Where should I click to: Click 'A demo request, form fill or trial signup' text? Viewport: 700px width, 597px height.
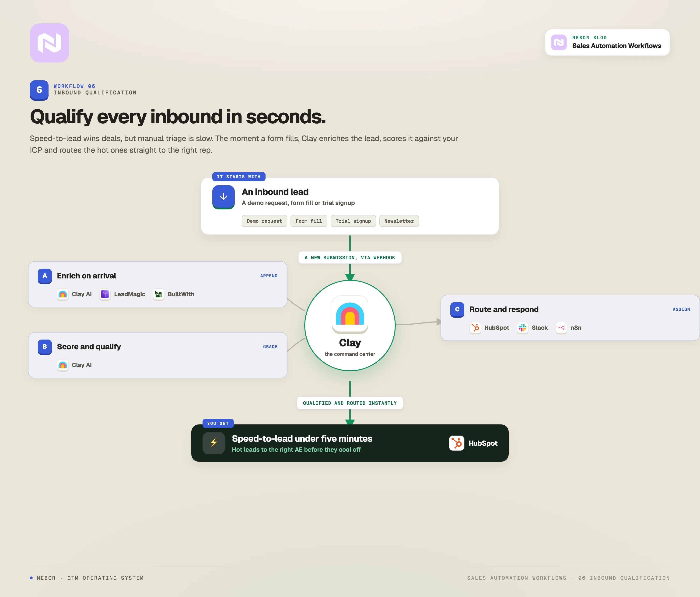click(298, 203)
